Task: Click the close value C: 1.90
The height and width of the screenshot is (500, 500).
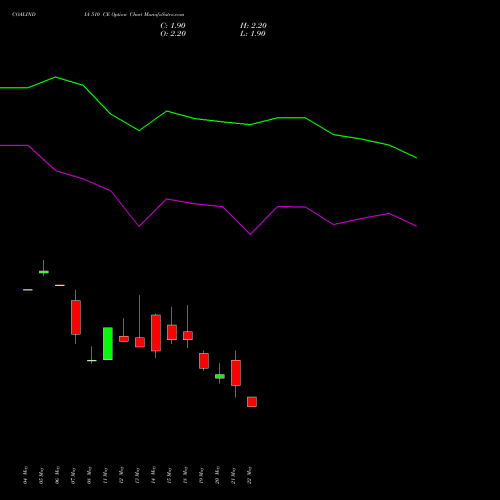Action: (x=173, y=26)
